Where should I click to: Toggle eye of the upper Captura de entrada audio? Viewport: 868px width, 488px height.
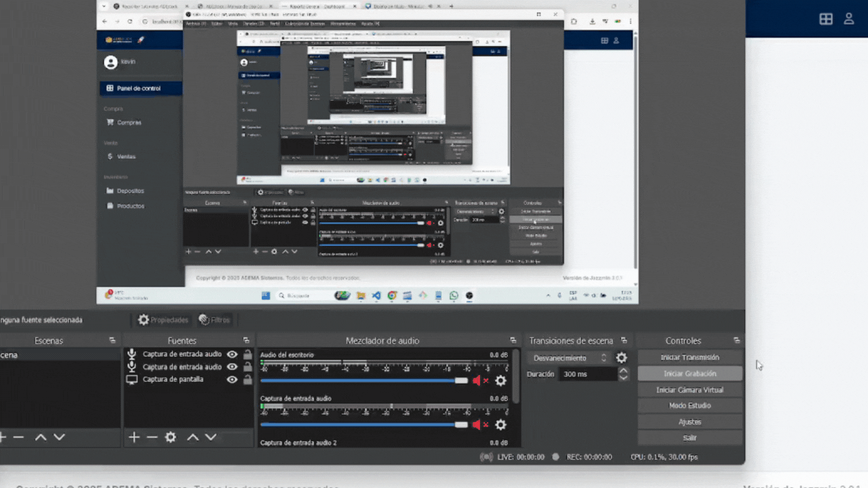(x=232, y=354)
